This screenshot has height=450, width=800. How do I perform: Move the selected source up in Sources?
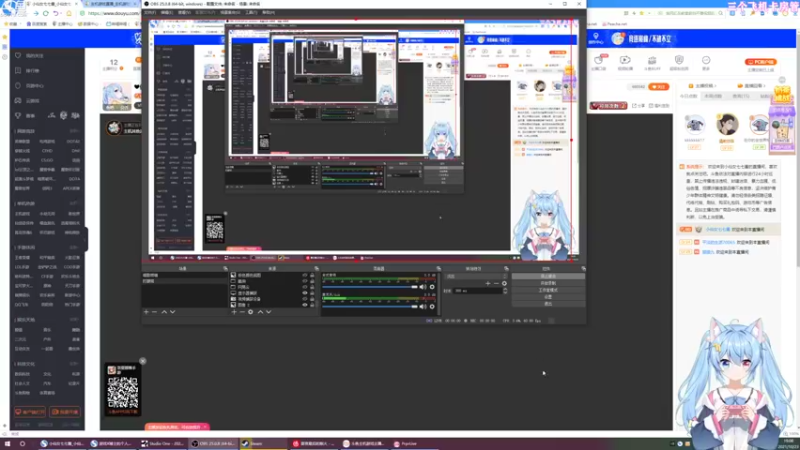260,312
